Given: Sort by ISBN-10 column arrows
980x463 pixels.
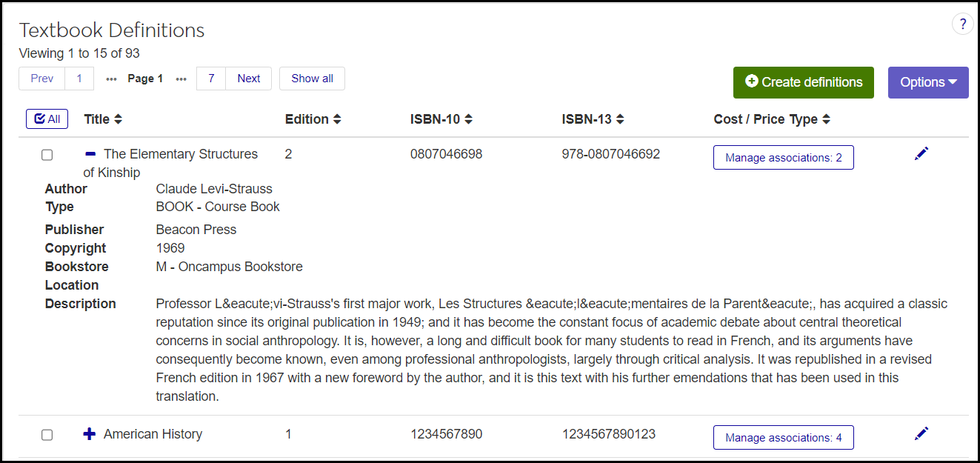Looking at the screenshot, I should click(468, 119).
